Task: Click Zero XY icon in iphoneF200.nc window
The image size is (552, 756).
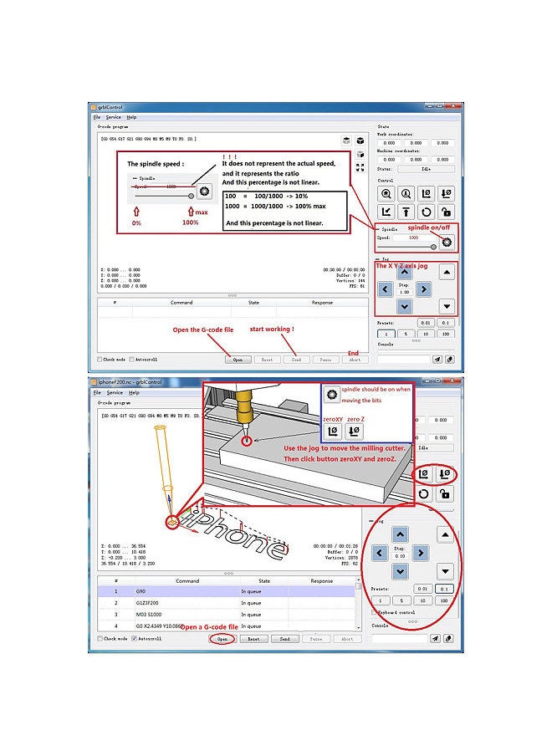Action: pyautogui.click(x=424, y=474)
